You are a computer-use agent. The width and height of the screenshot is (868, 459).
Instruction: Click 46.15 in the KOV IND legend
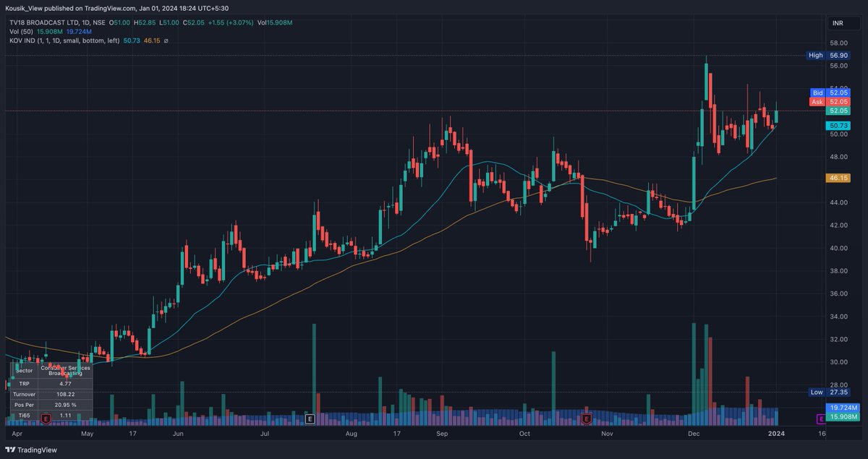[x=152, y=41]
